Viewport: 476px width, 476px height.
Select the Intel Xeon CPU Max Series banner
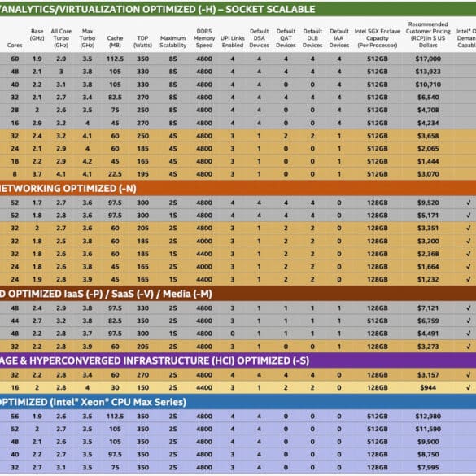tap(238, 402)
